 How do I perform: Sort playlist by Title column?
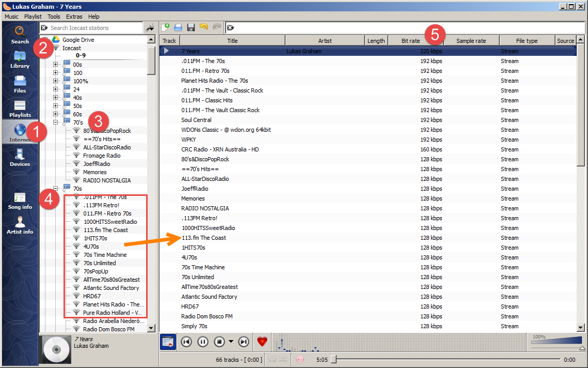click(232, 40)
